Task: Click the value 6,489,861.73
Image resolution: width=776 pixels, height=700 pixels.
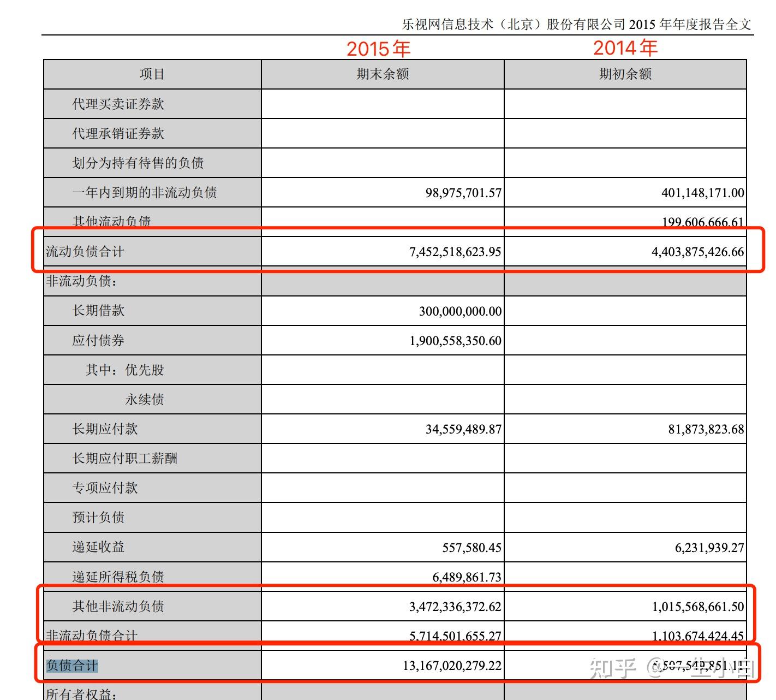Action: (x=467, y=577)
